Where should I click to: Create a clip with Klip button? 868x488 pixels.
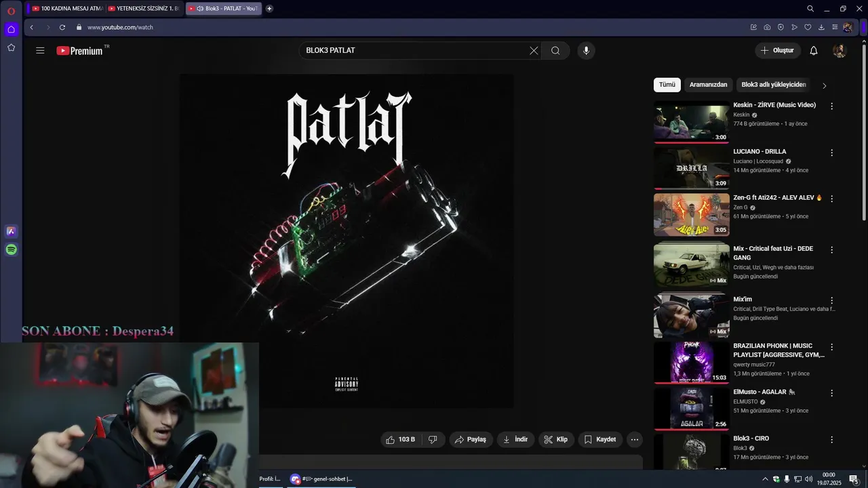556,439
